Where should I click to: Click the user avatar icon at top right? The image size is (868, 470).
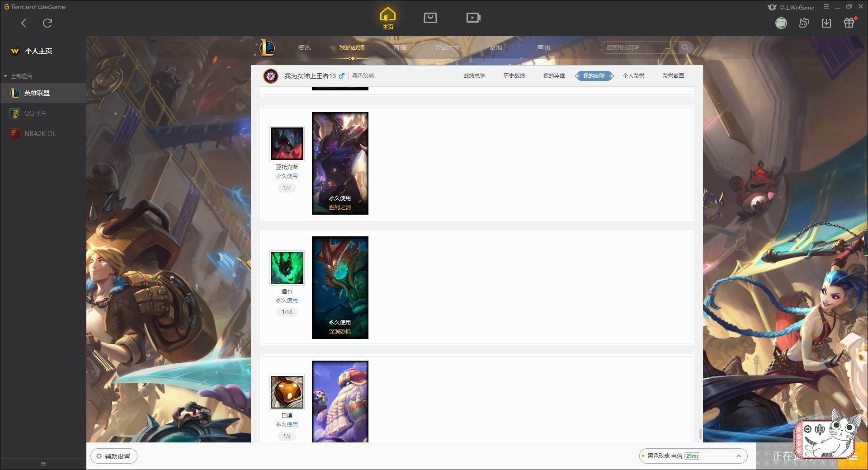pyautogui.click(x=781, y=23)
